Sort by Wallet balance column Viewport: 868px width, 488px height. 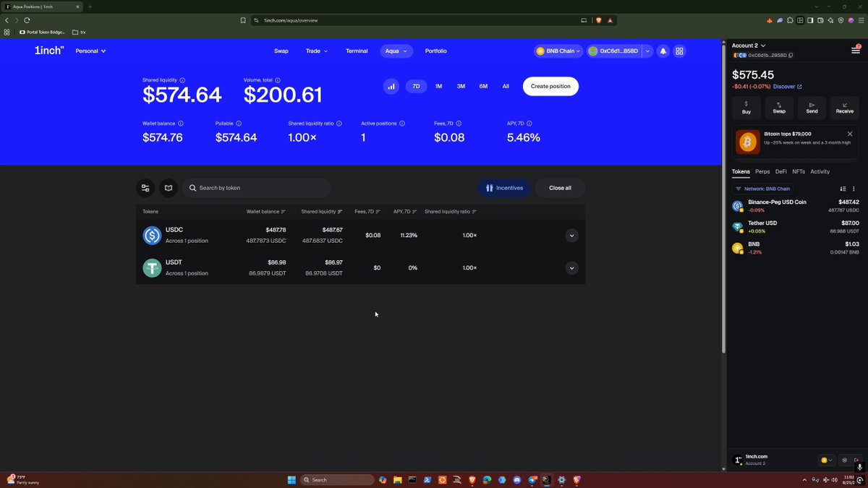266,212
